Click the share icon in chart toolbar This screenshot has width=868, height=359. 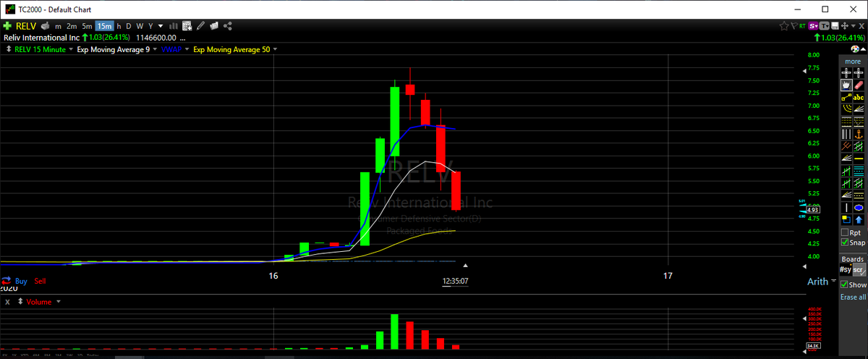[227, 26]
